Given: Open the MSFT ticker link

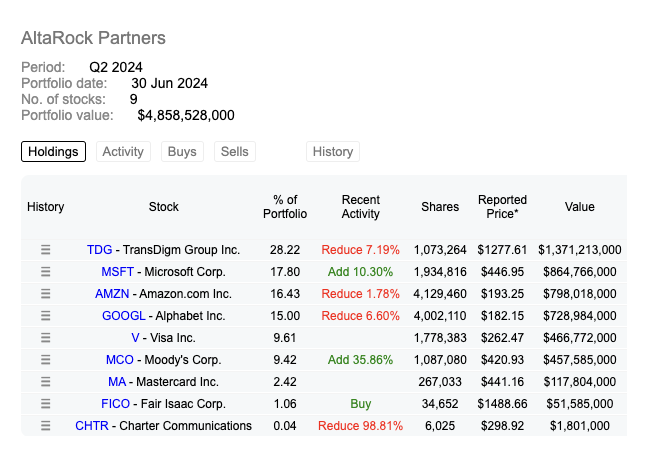Looking at the screenshot, I should [x=117, y=272].
